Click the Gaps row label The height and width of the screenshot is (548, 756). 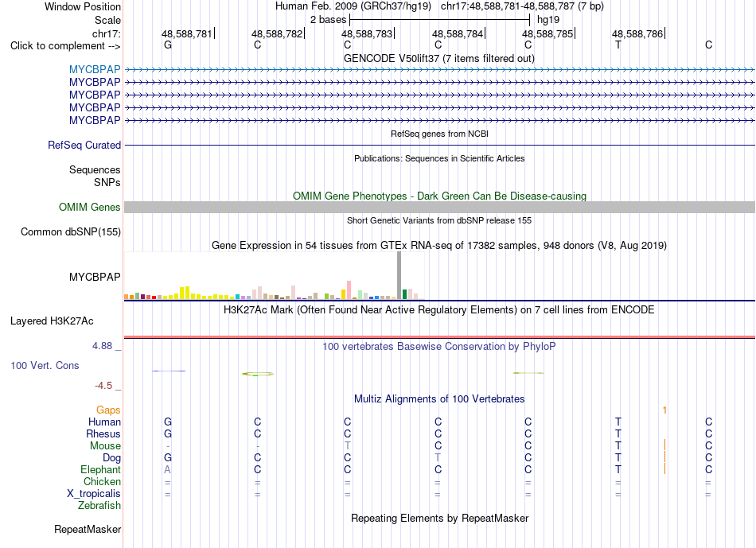tap(108, 410)
